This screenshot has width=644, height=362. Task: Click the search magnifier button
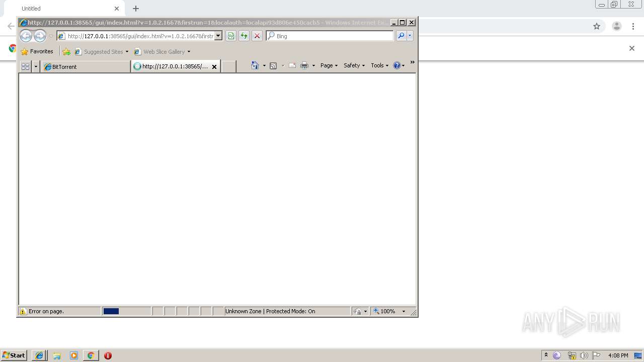click(401, 36)
